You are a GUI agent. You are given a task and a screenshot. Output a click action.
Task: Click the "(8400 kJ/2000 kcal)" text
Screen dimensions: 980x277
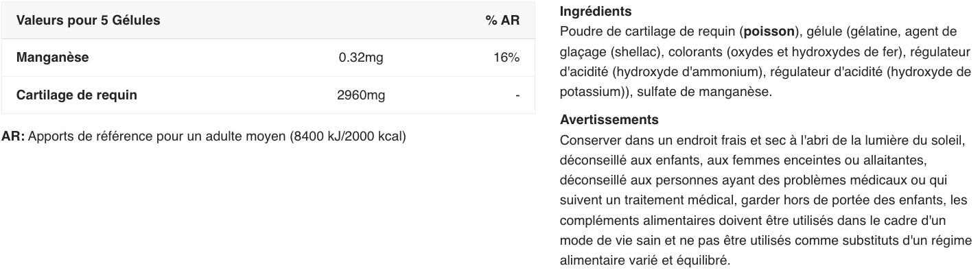point(348,136)
